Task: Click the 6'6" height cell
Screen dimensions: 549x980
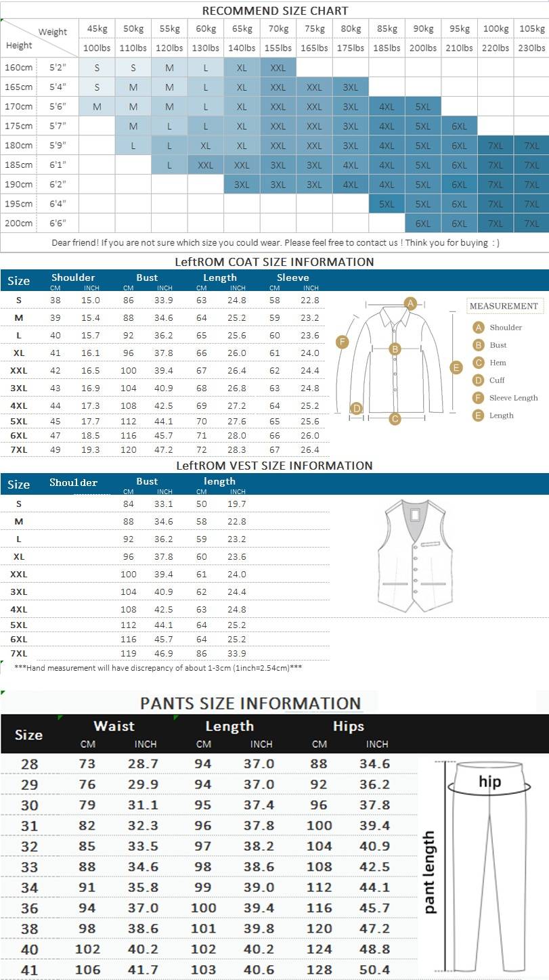Action: click(58, 223)
